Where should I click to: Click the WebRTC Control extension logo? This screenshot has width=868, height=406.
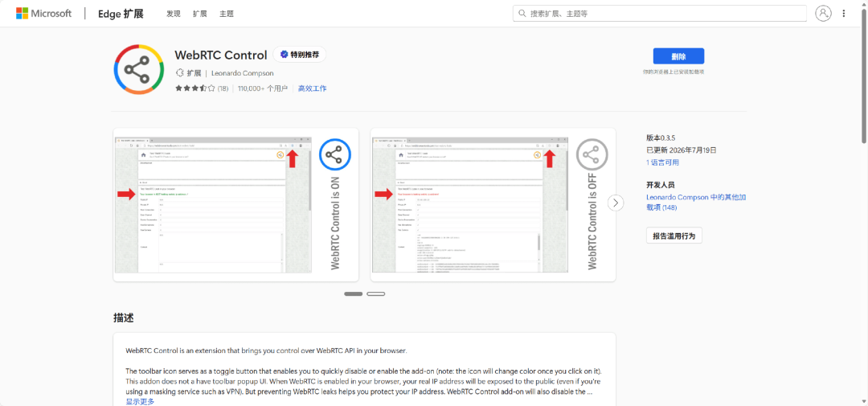point(138,68)
